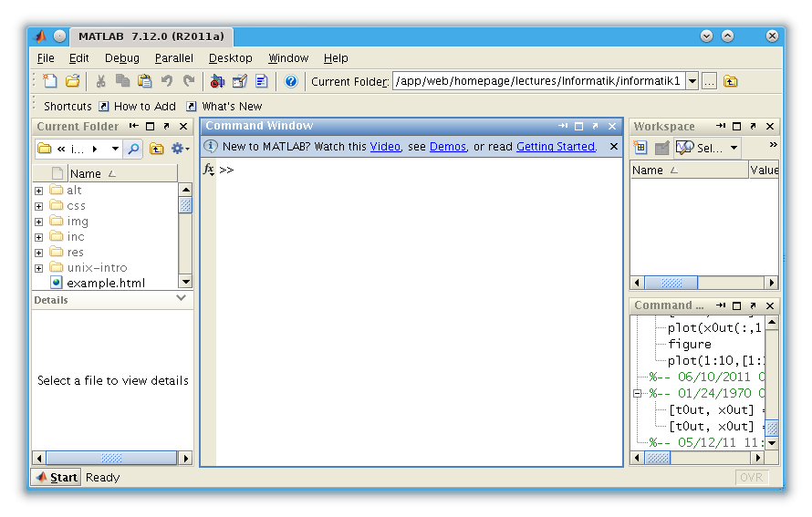Image resolution: width=812 pixels, height=517 pixels.
Task: Expand the css folder tree node
Action: 38,206
